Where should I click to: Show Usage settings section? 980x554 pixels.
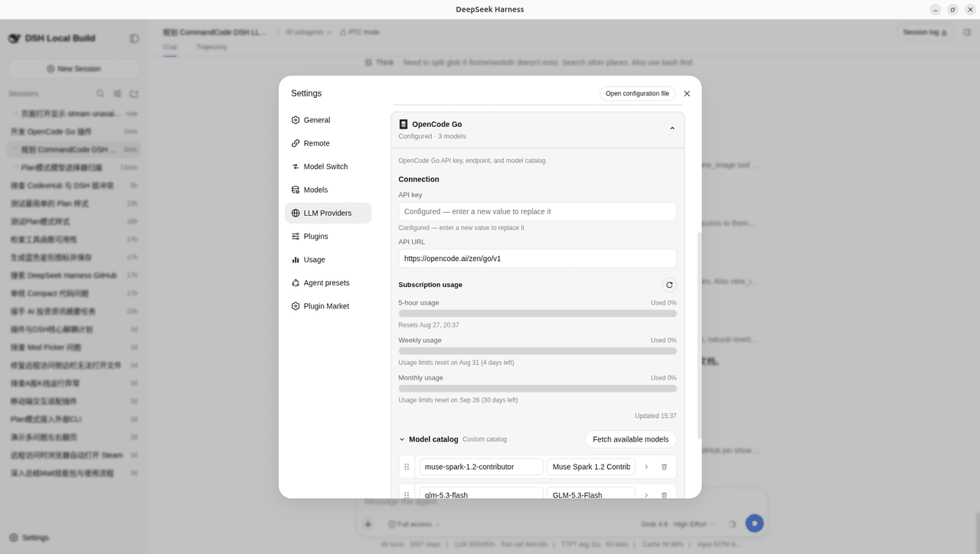coord(328,259)
